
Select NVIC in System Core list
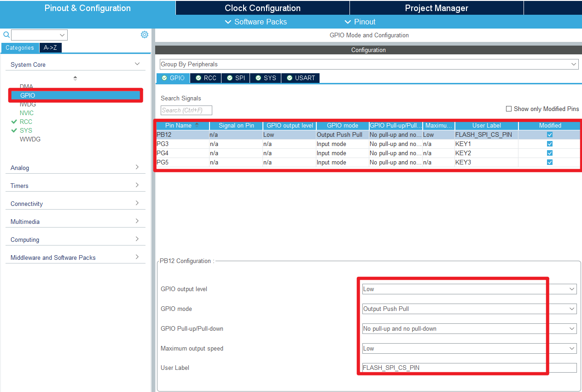point(27,113)
